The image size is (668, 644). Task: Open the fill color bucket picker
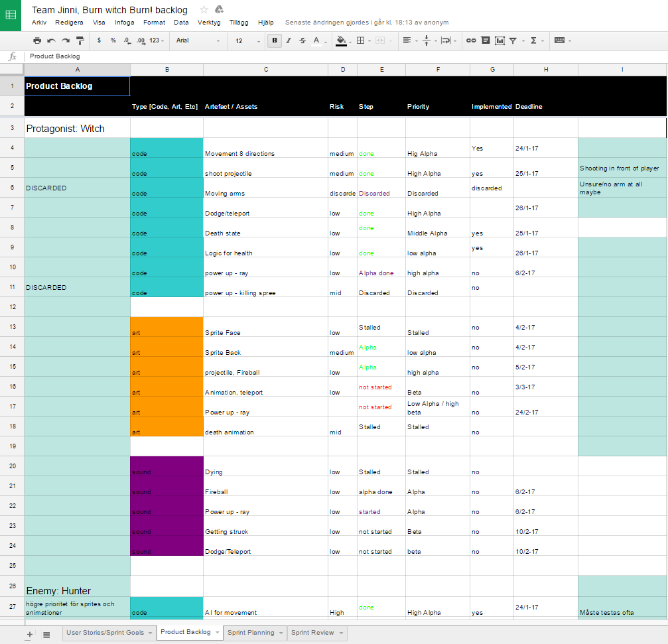pyautogui.click(x=341, y=40)
